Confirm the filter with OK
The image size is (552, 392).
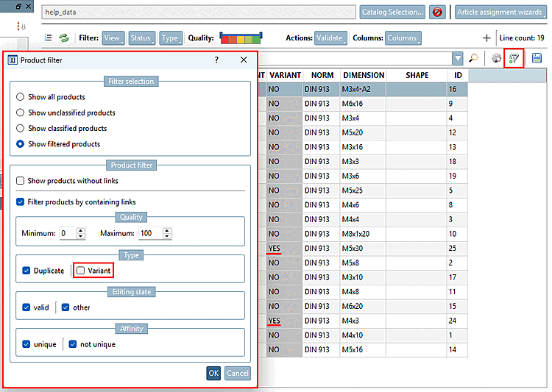[x=213, y=373]
